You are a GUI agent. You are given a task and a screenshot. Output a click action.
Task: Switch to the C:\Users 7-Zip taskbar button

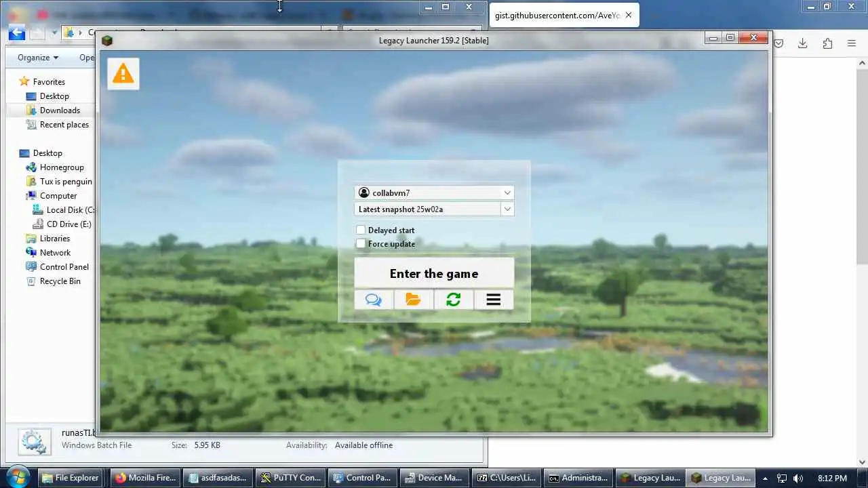click(x=507, y=478)
